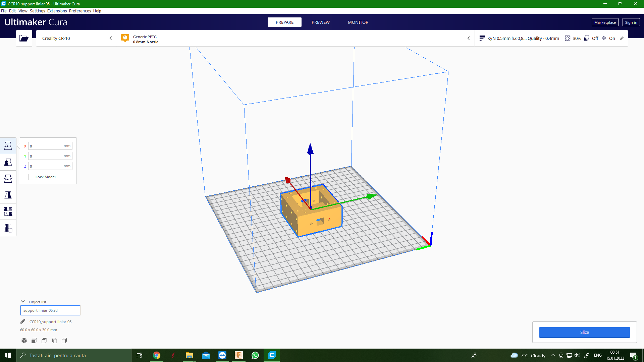Open the Per Model Settings tool
644x362 pixels.
pos(8,212)
